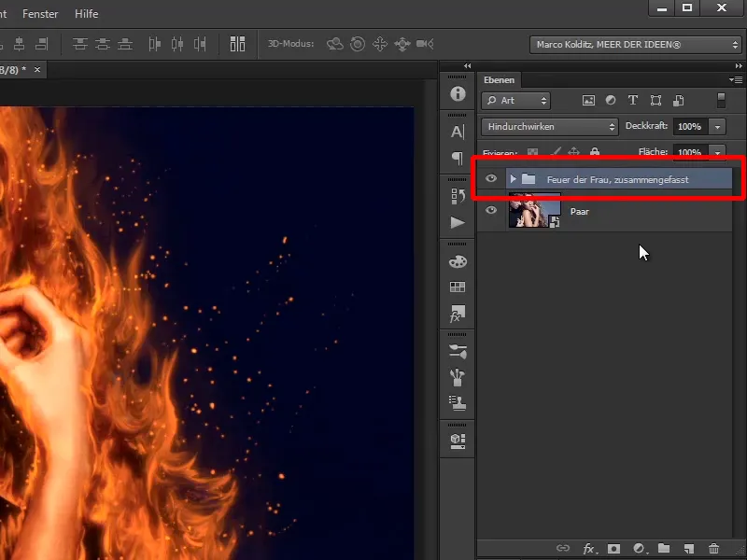This screenshot has height=560, width=747.
Task: Lock all for the selected layer
Action: [595, 152]
